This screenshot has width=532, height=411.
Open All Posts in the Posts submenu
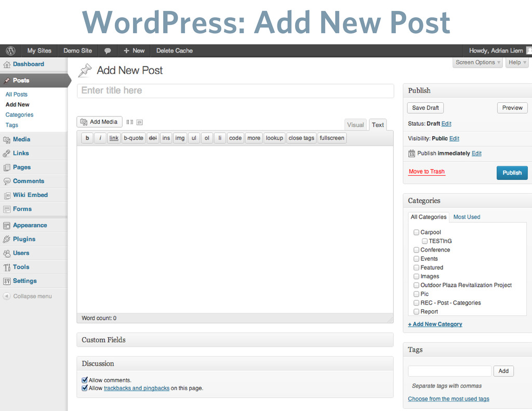[x=16, y=95]
